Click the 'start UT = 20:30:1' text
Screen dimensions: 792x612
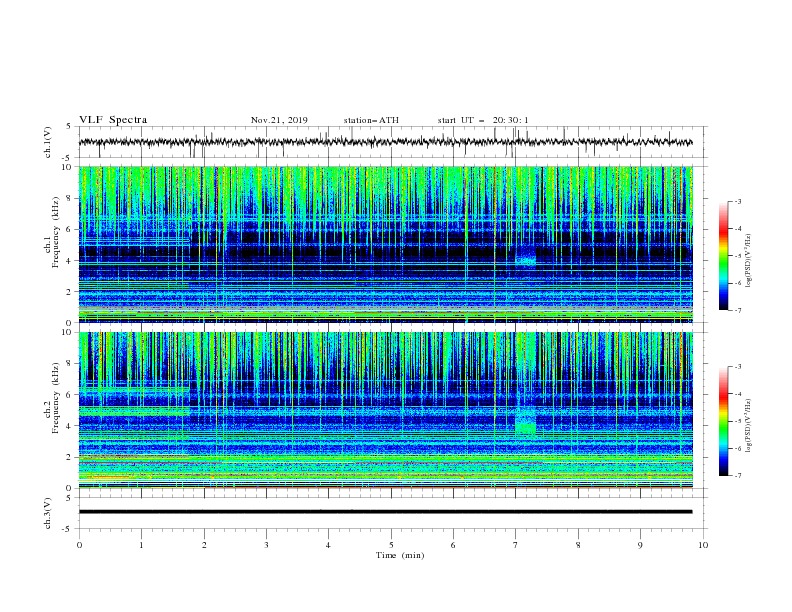[x=483, y=120]
